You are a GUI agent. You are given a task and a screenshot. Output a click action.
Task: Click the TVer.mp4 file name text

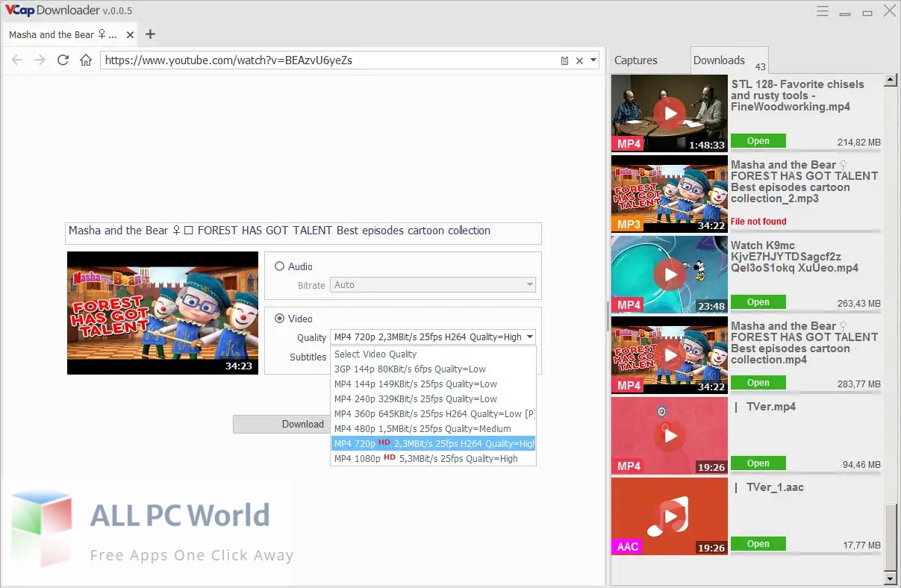[x=764, y=407]
